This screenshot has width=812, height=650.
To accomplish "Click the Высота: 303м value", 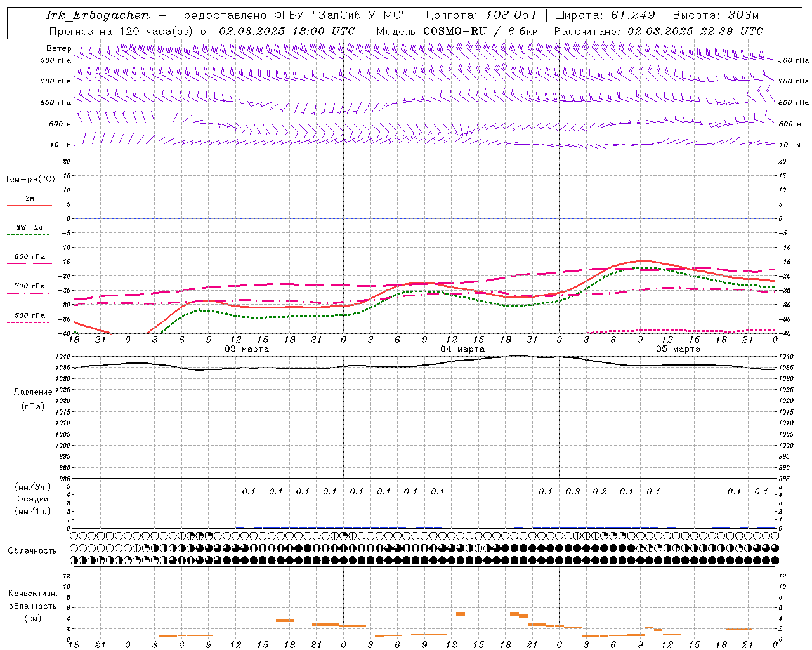I will [716, 15].
